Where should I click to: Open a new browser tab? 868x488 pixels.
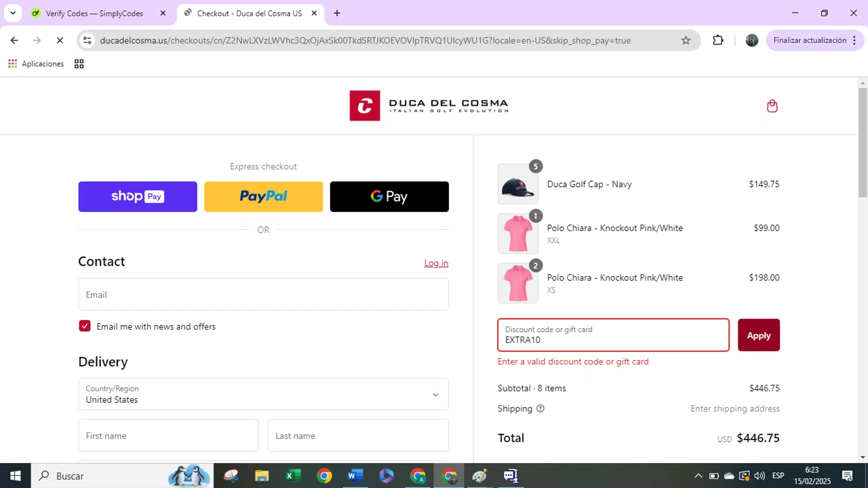(x=337, y=13)
